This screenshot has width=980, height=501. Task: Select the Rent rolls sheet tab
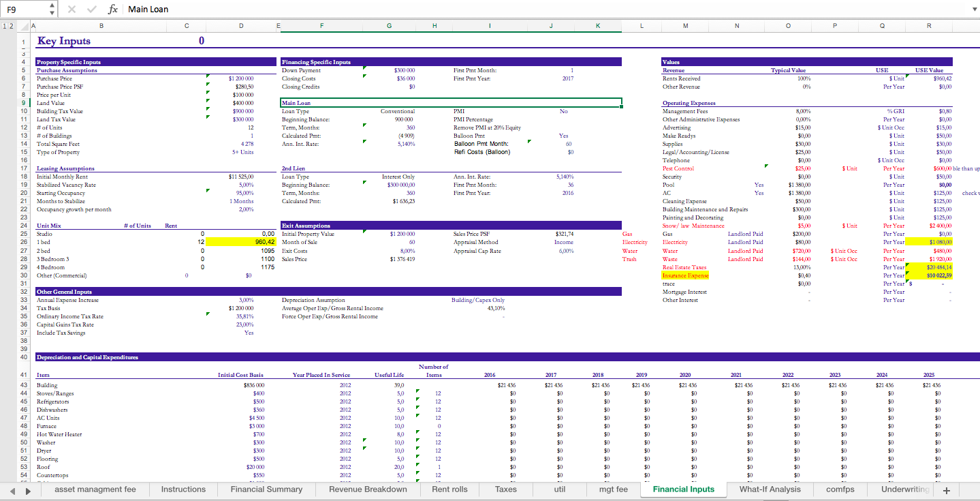pyautogui.click(x=449, y=489)
